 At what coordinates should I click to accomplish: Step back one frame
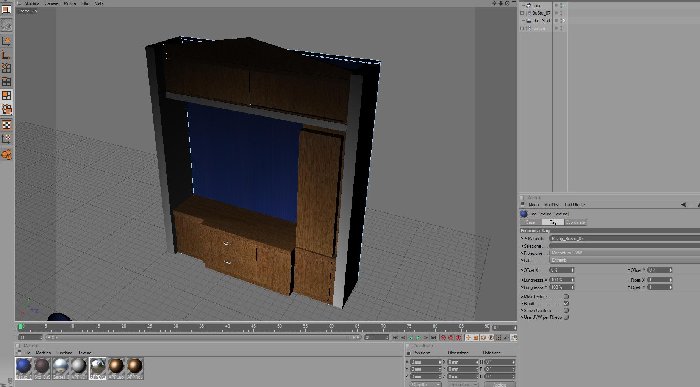click(403, 337)
